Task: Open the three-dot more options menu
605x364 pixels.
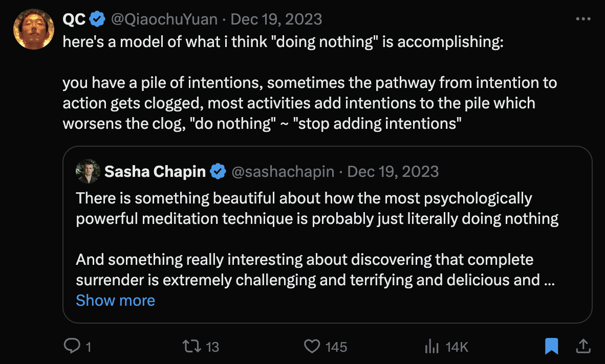Action: 583,19
